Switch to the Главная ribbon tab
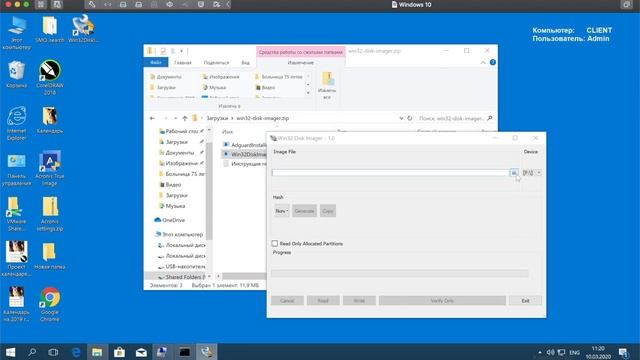This screenshot has width=640, height=360. pos(183,62)
